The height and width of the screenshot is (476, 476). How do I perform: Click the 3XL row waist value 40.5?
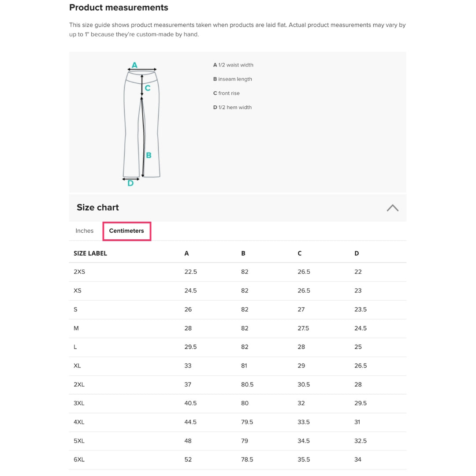click(x=190, y=403)
